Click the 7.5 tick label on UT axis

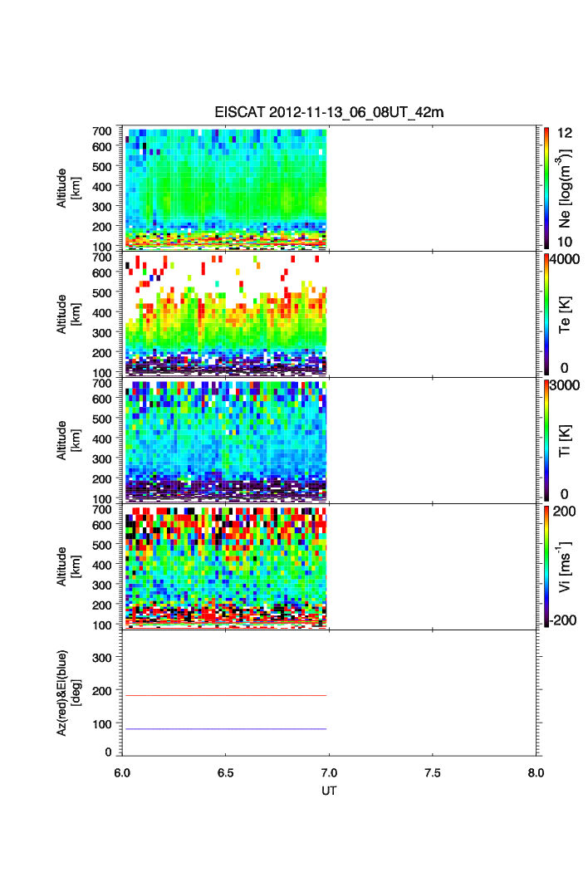[432, 772]
